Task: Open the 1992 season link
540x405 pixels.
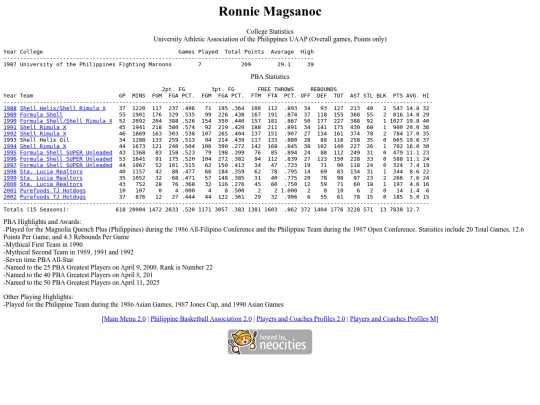Action: click(x=10, y=134)
